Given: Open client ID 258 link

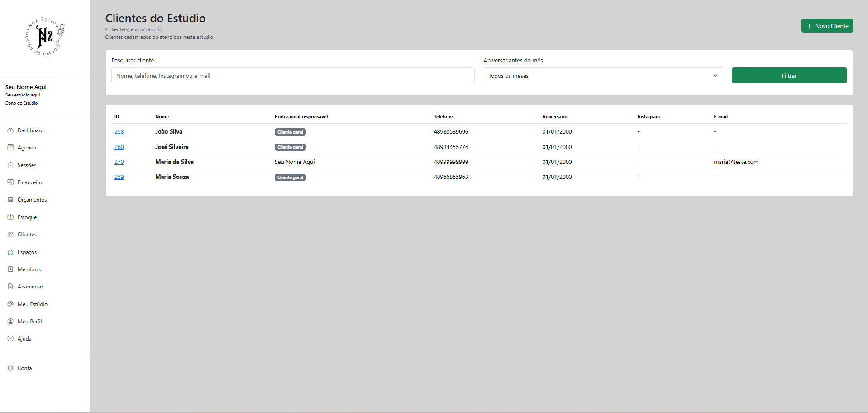Looking at the screenshot, I should tap(119, 132).
